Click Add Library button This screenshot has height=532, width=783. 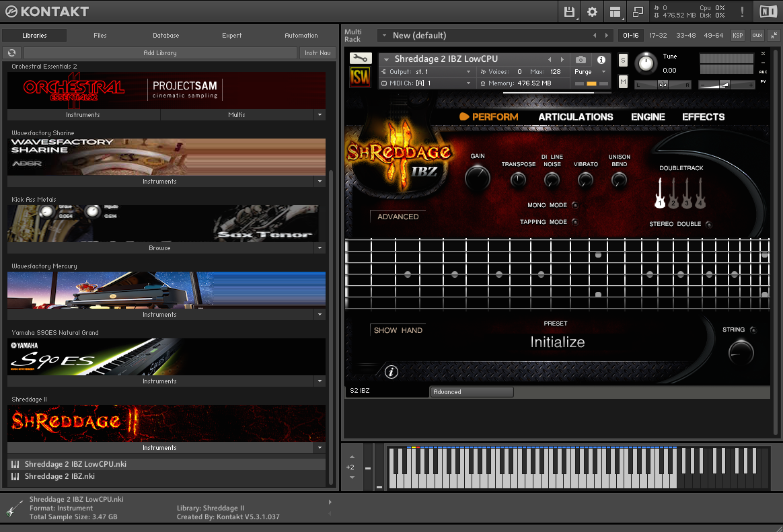(160, 52)
